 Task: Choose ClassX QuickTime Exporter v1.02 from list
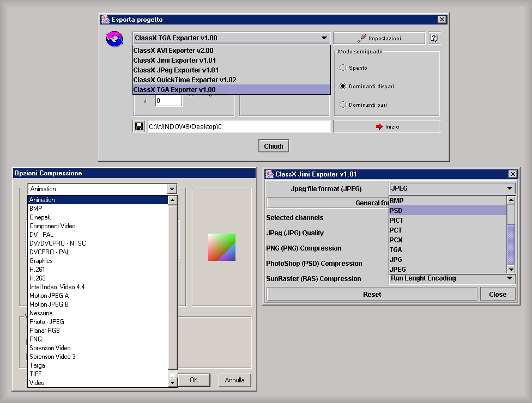[x=185, y=80]
